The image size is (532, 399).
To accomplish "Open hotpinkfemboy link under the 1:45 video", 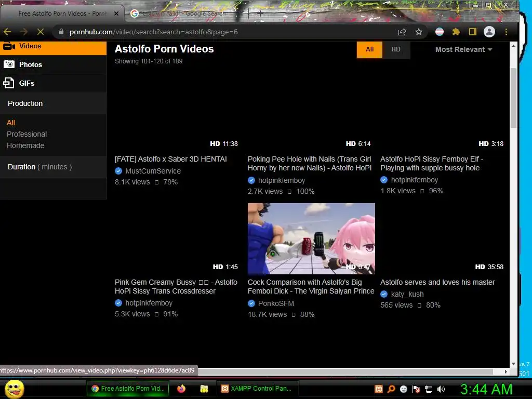I will pos(149,303).
